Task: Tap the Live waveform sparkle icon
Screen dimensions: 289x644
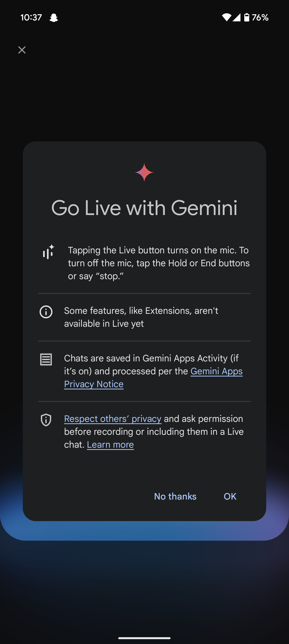Action: (x=48, y=251)
